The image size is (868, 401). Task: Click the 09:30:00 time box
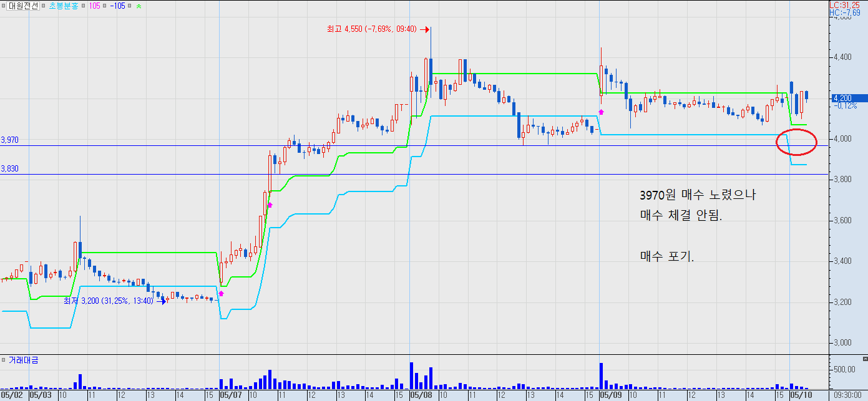click(848, 395)
